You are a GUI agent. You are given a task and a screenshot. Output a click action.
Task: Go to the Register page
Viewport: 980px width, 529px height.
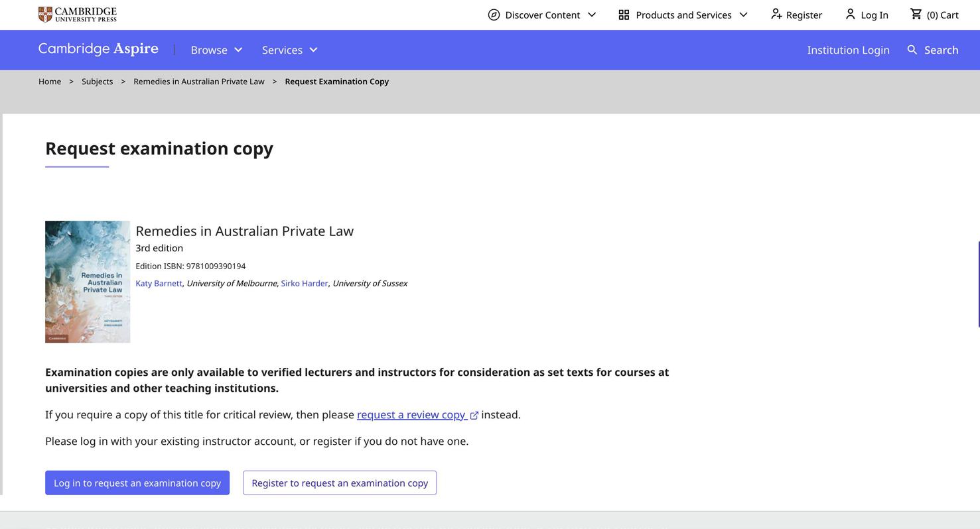pos(796,15)
